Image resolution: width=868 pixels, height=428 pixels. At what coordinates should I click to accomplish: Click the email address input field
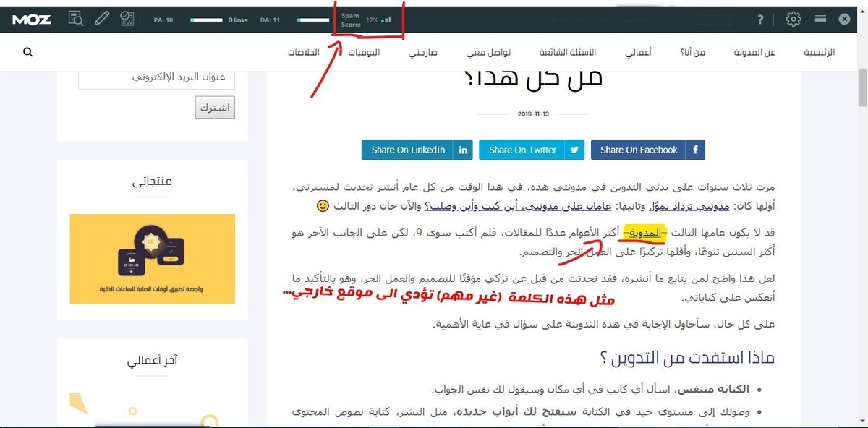click(x=156, y=77)
